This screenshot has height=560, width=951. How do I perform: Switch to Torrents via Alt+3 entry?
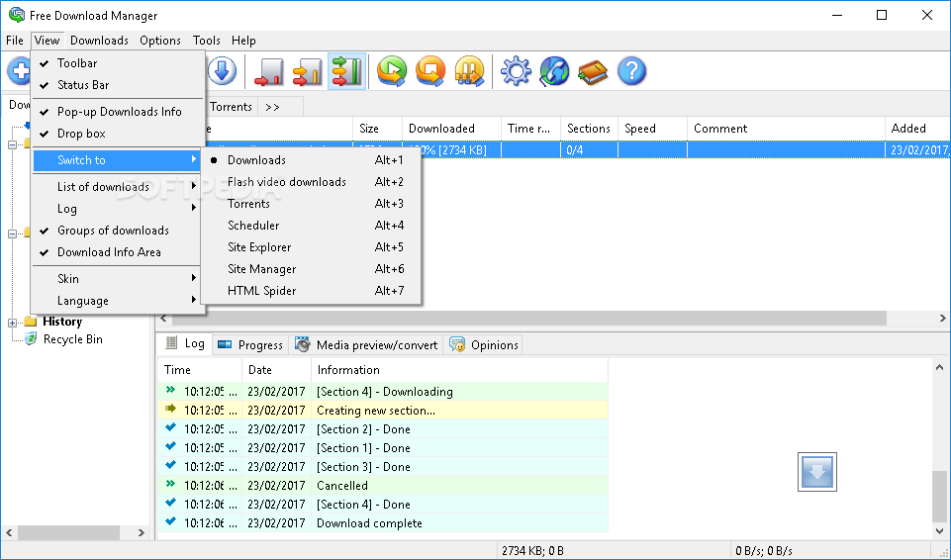[311, 204]
